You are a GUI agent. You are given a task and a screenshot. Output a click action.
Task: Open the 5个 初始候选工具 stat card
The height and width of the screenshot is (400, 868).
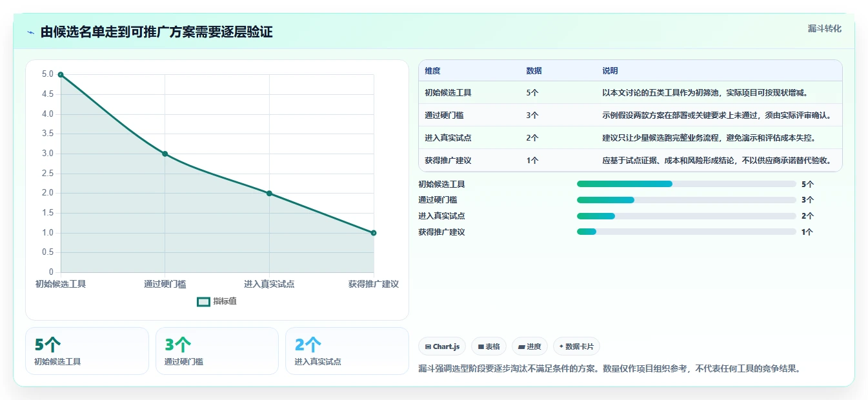(87, 351)
